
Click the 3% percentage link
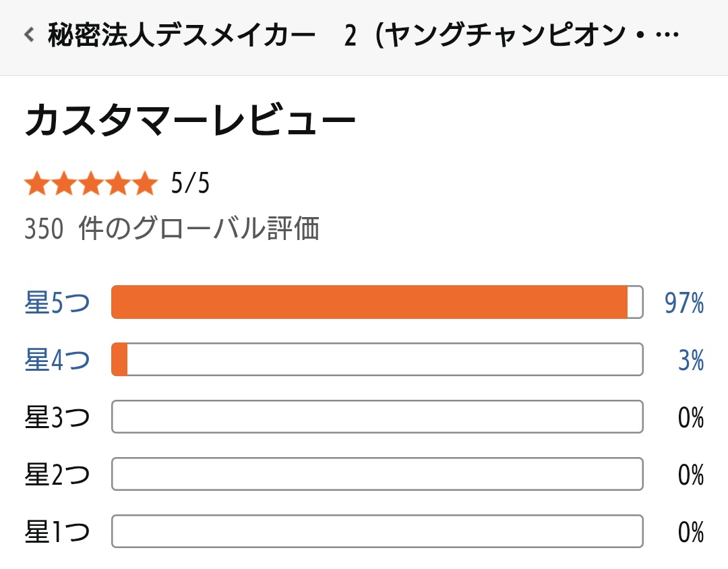tap(691, 360)
